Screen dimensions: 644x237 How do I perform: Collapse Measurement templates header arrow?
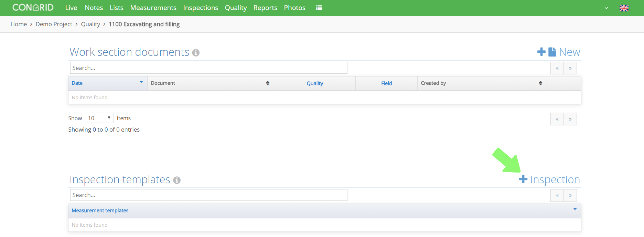(575, 209)
